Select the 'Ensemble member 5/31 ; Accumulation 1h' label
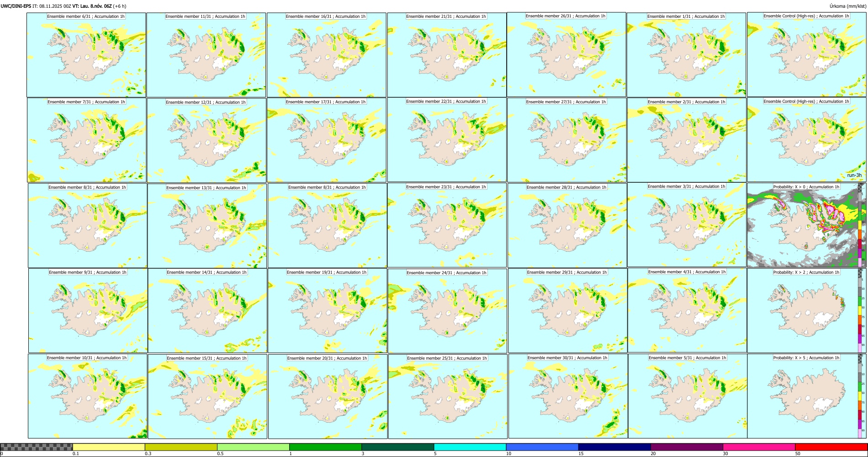 688,358
